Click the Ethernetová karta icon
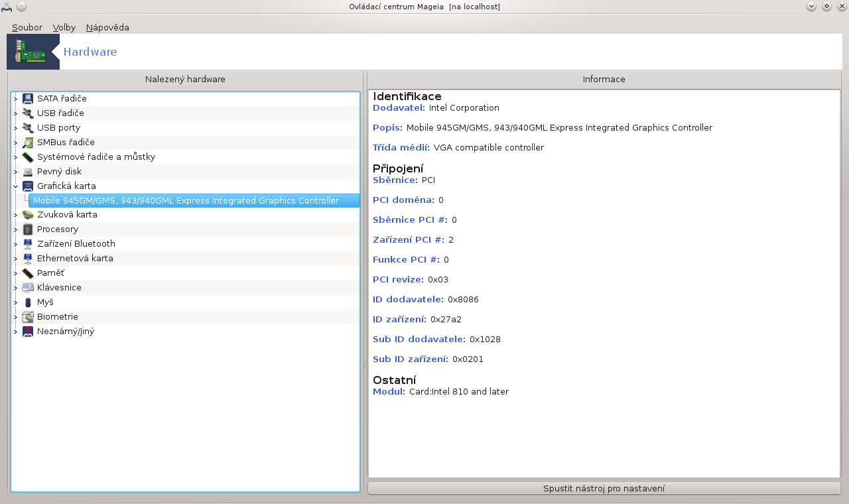Viewport: 849px width, 504px height. coord(27,259)
